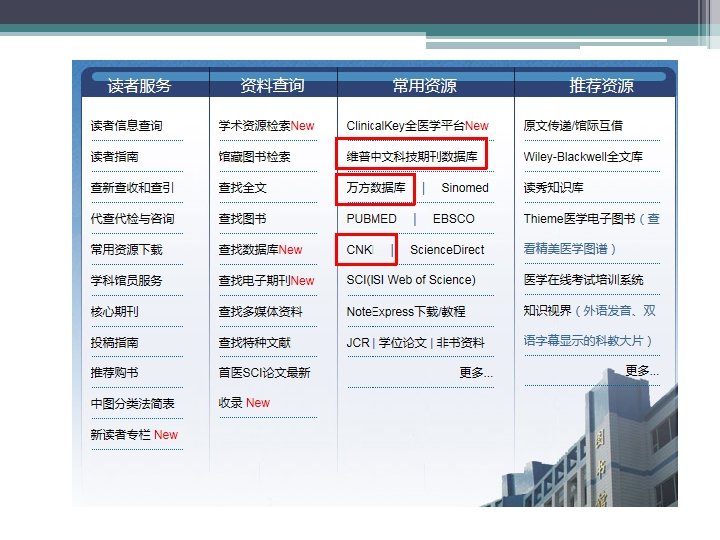This screenshot has height=540, width=720.
Task: Click 更多 under 推荐资源
Action: click(642, 371)
